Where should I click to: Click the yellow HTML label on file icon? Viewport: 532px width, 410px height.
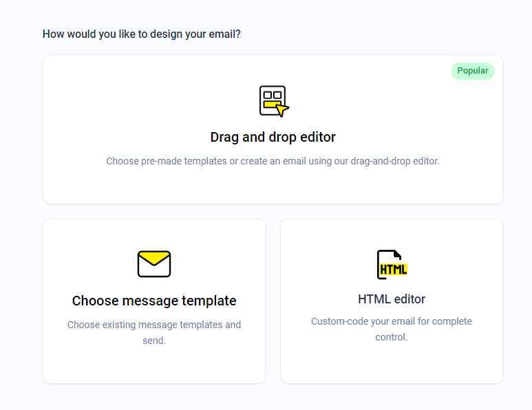tap(393, 270)
